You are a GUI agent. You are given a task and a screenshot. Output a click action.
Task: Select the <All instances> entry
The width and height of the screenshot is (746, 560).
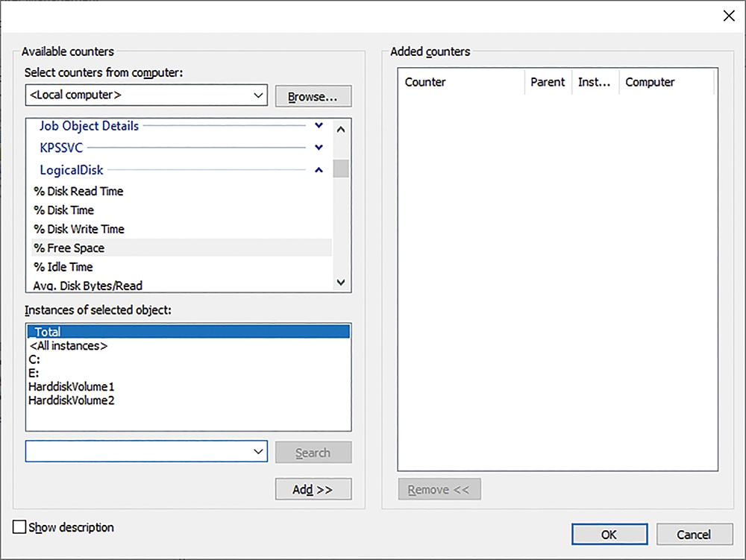(x=189, y=345)
